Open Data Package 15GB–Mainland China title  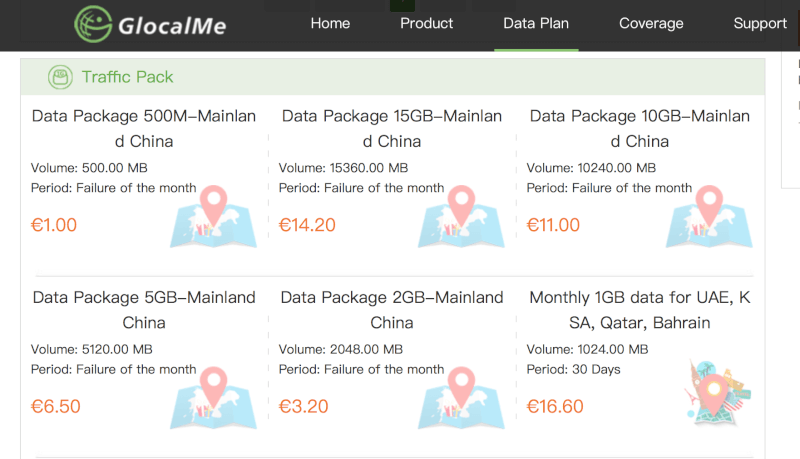[392, 128]
